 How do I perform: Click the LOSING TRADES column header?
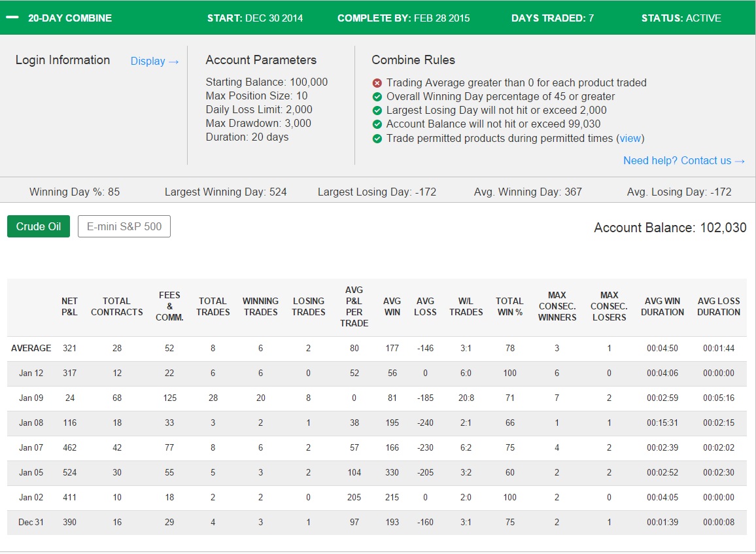[x=309, y=306]
